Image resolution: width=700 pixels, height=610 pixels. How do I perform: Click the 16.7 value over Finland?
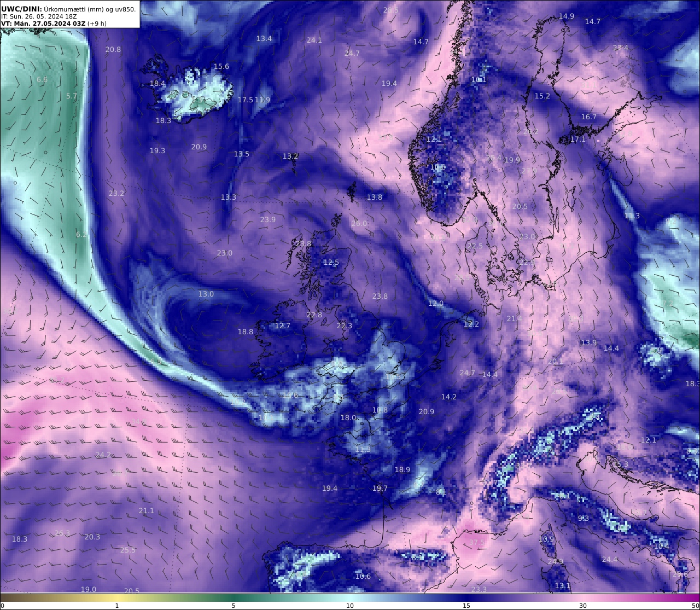pos(589,117)
